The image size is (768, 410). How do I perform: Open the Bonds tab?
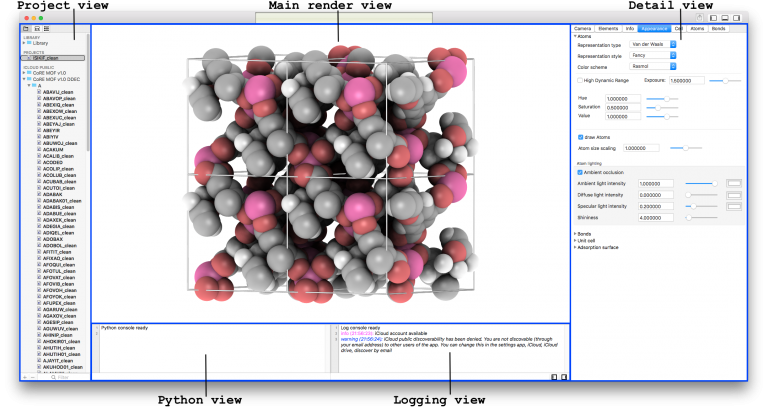click(718, 29)
